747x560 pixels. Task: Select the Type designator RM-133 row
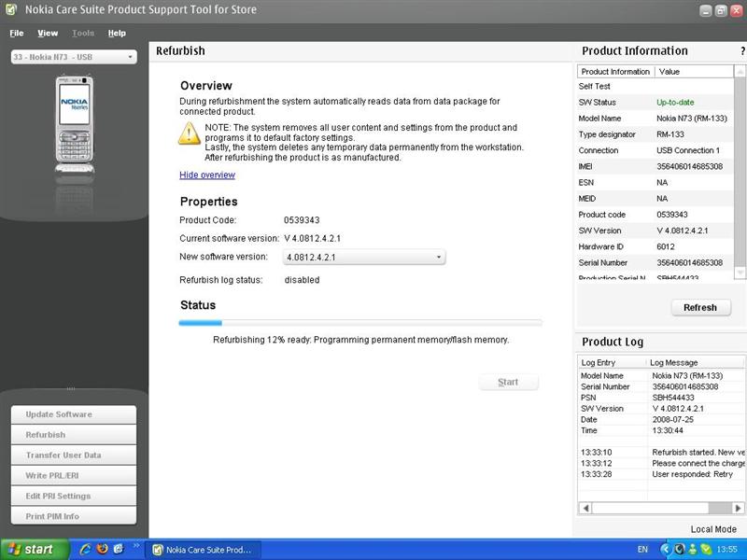(655, 134)
